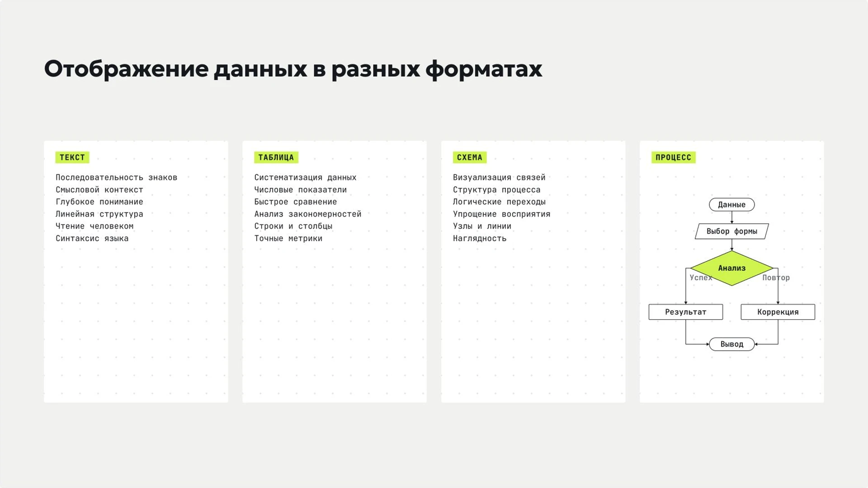Click the line 'Чтение человеком'
The width and height of the screenshot is (868, 488).
(x=94, y=226)
